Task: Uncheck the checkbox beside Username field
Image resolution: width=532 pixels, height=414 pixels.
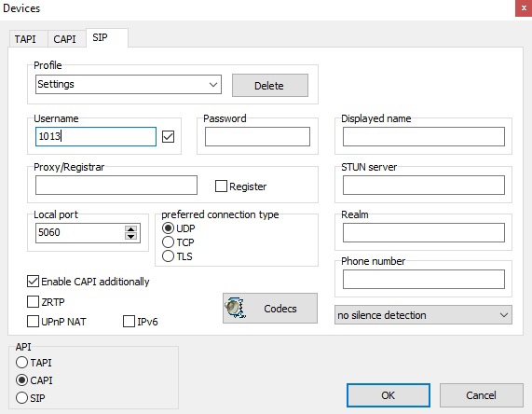Action: coord(169,136)
